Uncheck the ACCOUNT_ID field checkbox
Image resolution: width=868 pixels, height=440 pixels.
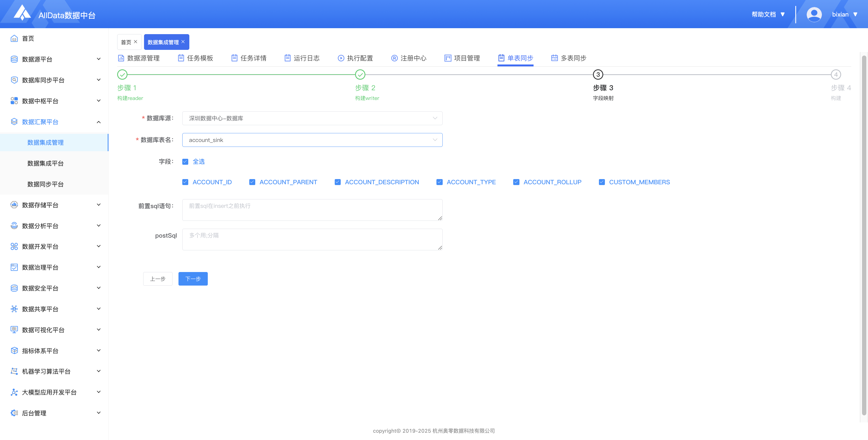tap(185, 182)
